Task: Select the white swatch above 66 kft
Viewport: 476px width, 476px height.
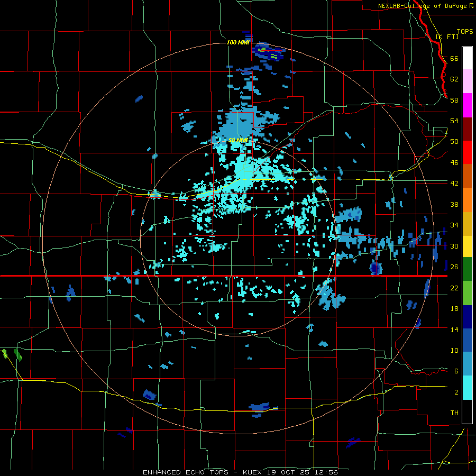Action: point(467,58)
